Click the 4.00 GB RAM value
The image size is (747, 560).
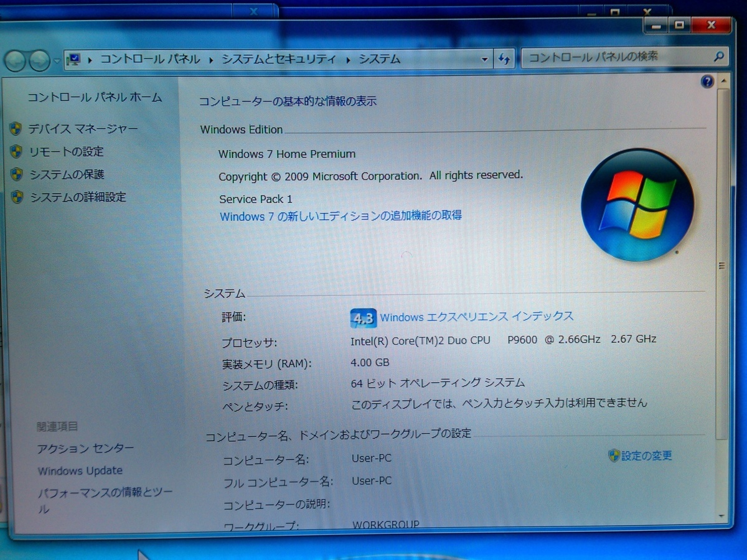[370, 362]
